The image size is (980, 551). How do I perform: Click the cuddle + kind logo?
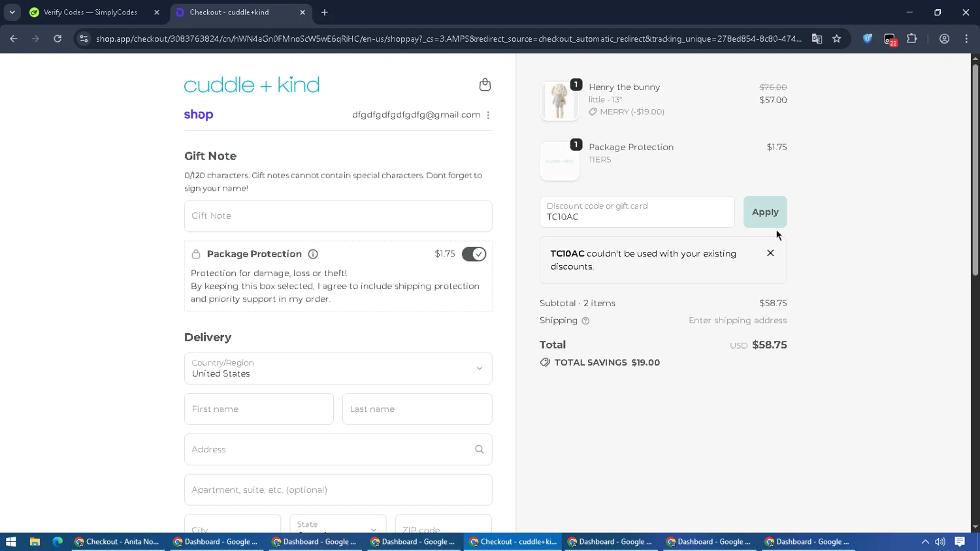tap(252, 85)
